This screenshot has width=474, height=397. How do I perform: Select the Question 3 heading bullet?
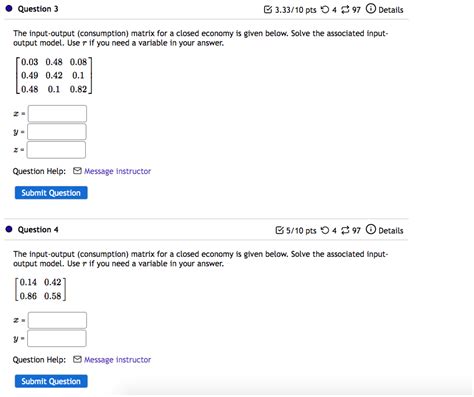pos(9,9)
